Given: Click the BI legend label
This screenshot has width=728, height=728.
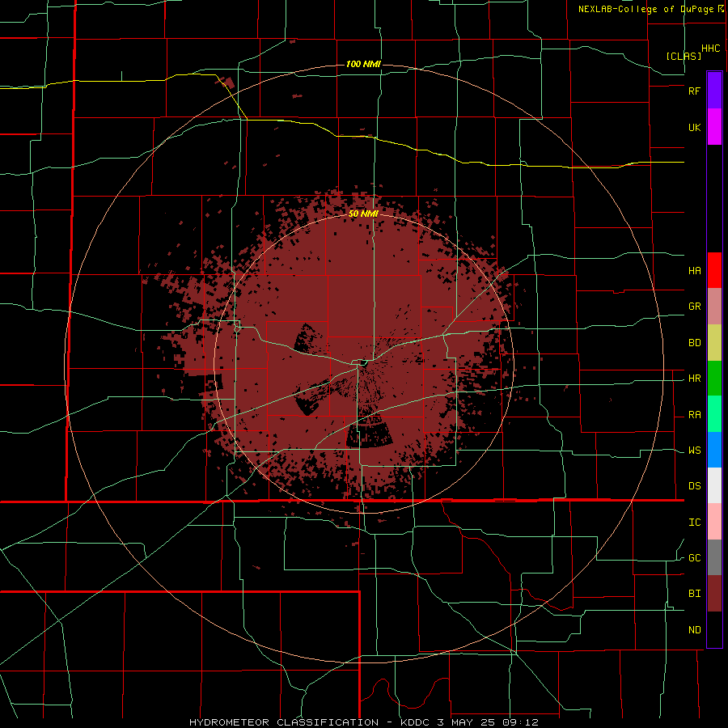Looking at the screenshot, I should 694,594.
